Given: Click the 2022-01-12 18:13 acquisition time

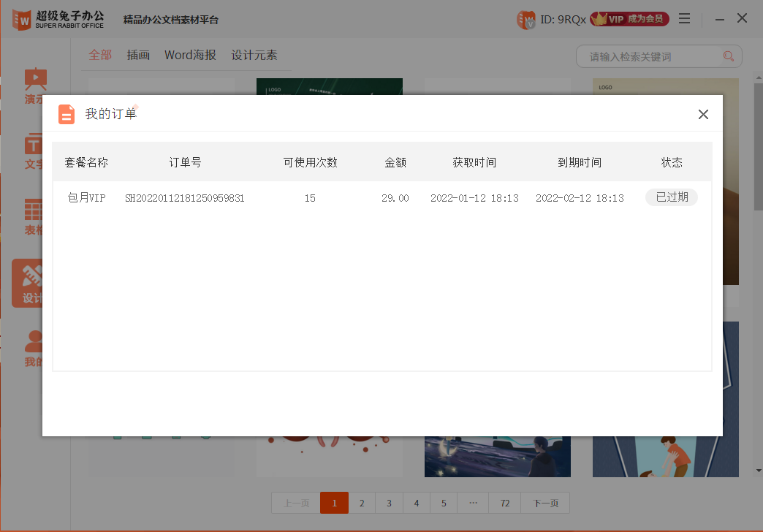Looking at the screenshot, I should (474, 198).
